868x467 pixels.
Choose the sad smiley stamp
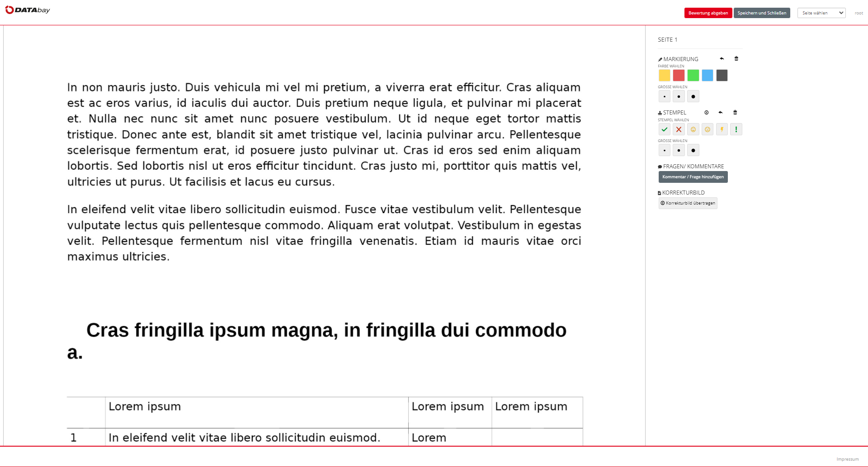(x=708, y=129)
